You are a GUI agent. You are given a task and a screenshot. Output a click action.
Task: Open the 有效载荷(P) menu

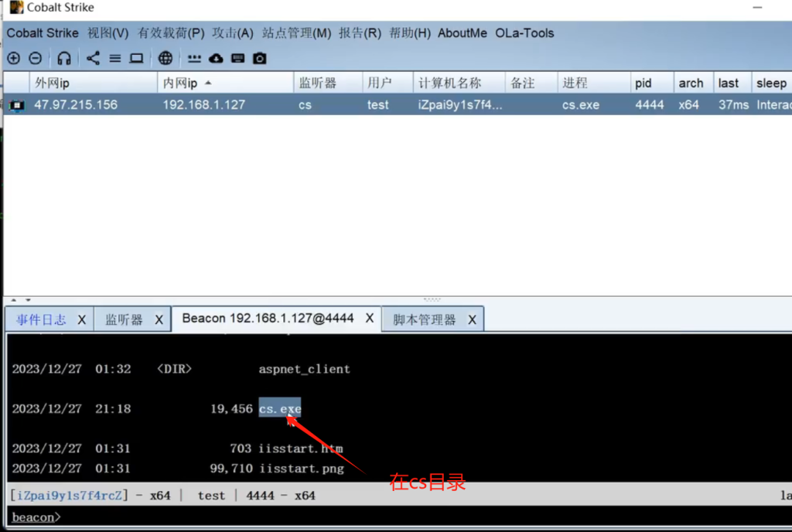coord(171,33)
